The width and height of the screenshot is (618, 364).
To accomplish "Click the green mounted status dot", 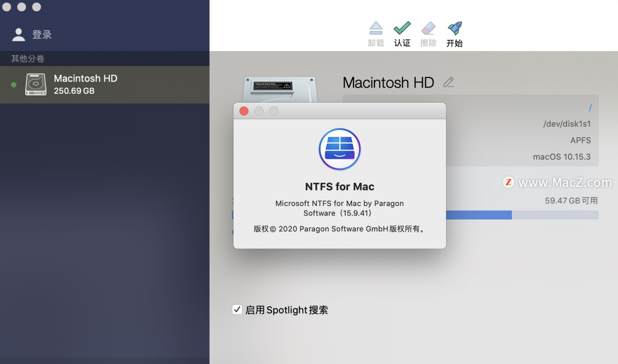I will click(14, 85).
